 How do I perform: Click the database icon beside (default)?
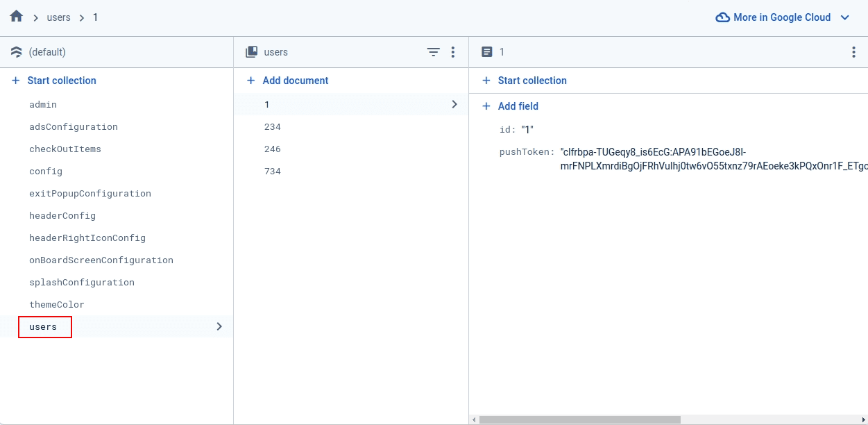[x=17, y=52]
